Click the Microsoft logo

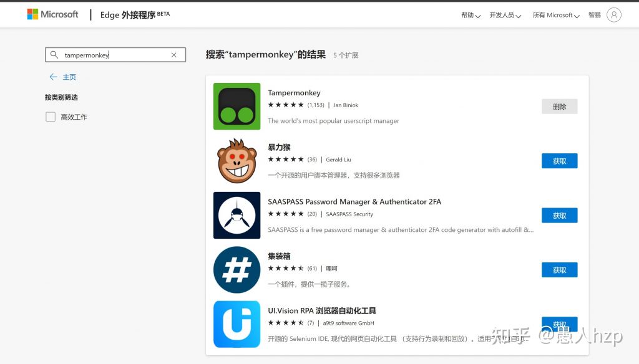tap(52, 14)
